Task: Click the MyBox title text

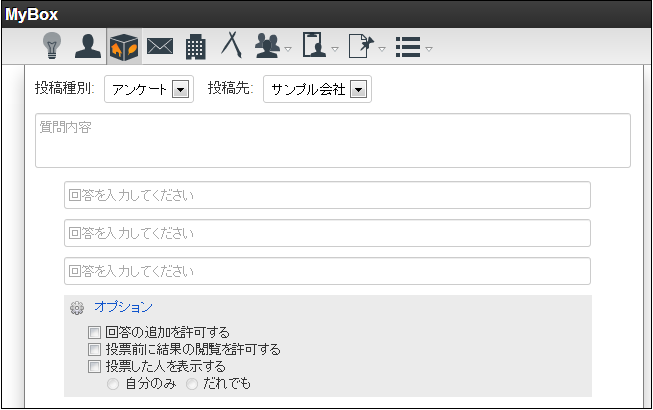Action: point(32,15)
